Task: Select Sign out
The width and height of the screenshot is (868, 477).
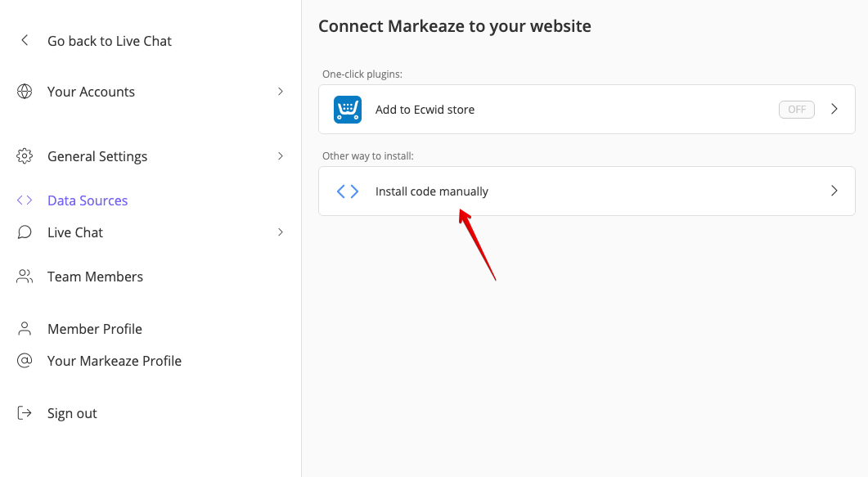Action: [x=72, y=413]
